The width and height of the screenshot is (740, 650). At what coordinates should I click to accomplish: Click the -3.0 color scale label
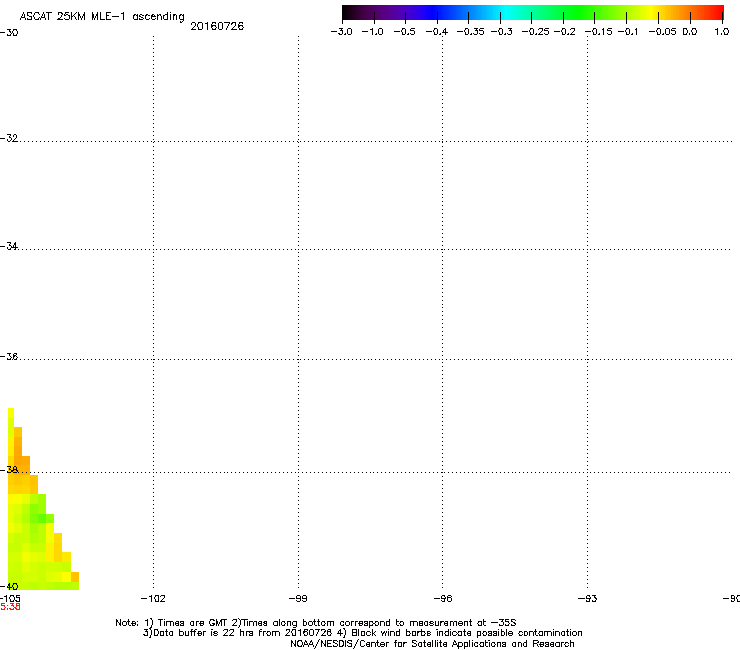[342, 32]
